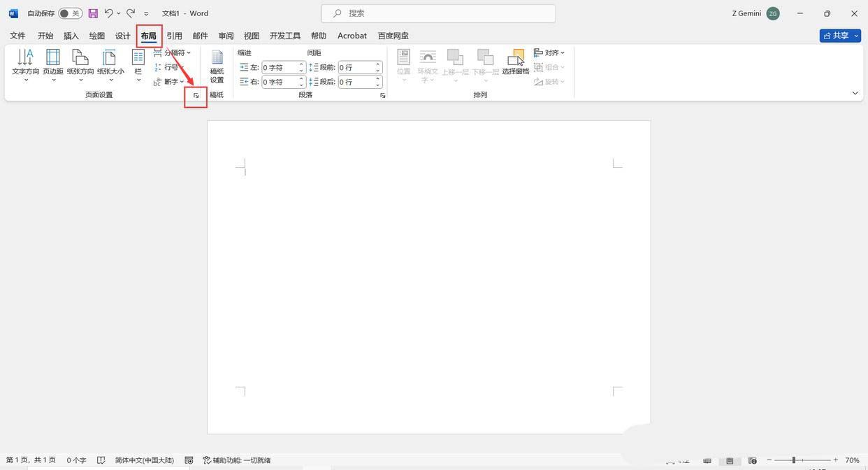Open the 页面设置 dialog launcher

(196, 95)
